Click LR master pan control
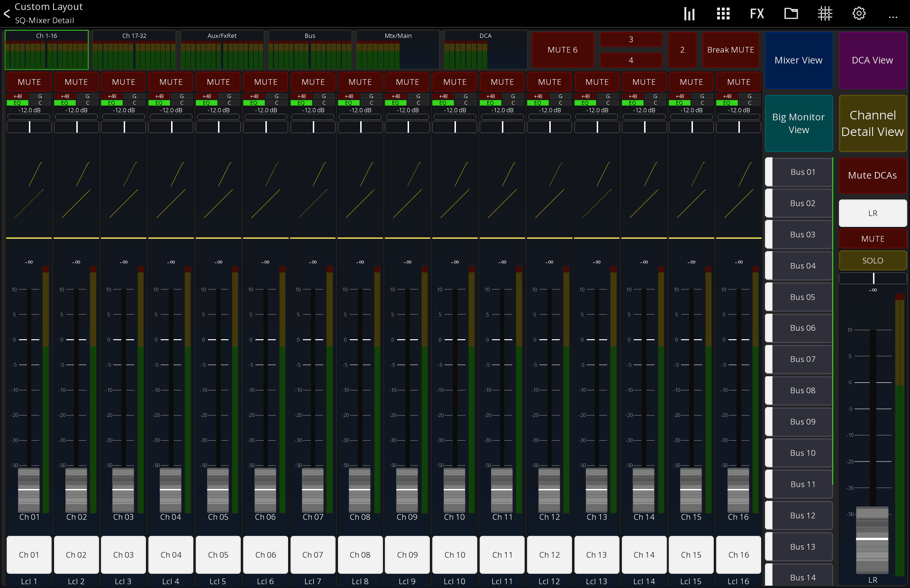 click(x=873, y=279)
